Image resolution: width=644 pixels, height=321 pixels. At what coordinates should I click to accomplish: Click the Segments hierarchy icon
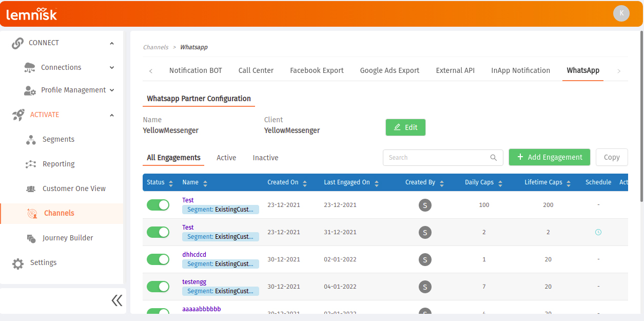31,140
